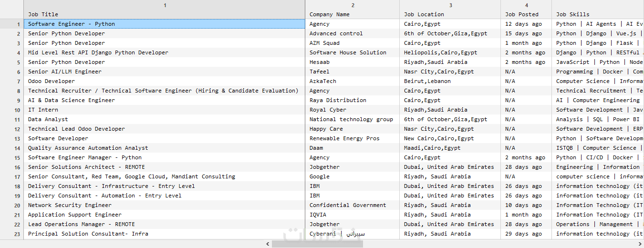Select 'Software Engineer Manager - Python' cell

(x=165, y=157)
